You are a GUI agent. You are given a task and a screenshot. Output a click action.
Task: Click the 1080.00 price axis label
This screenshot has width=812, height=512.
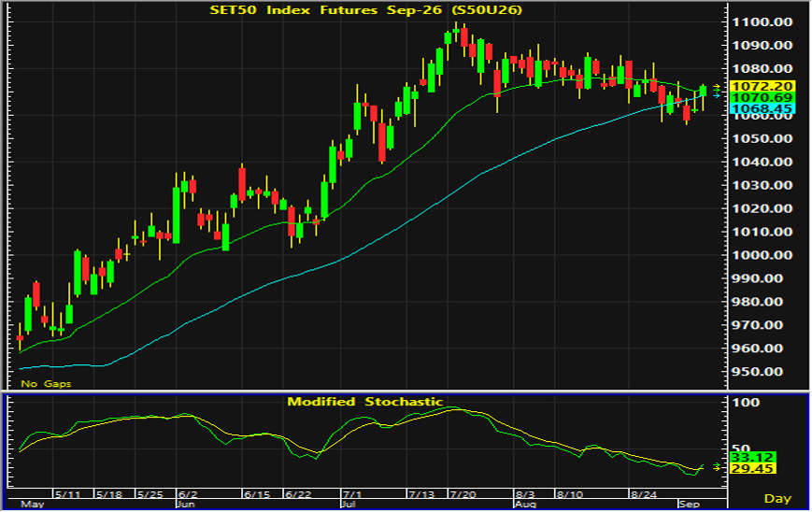762,68
